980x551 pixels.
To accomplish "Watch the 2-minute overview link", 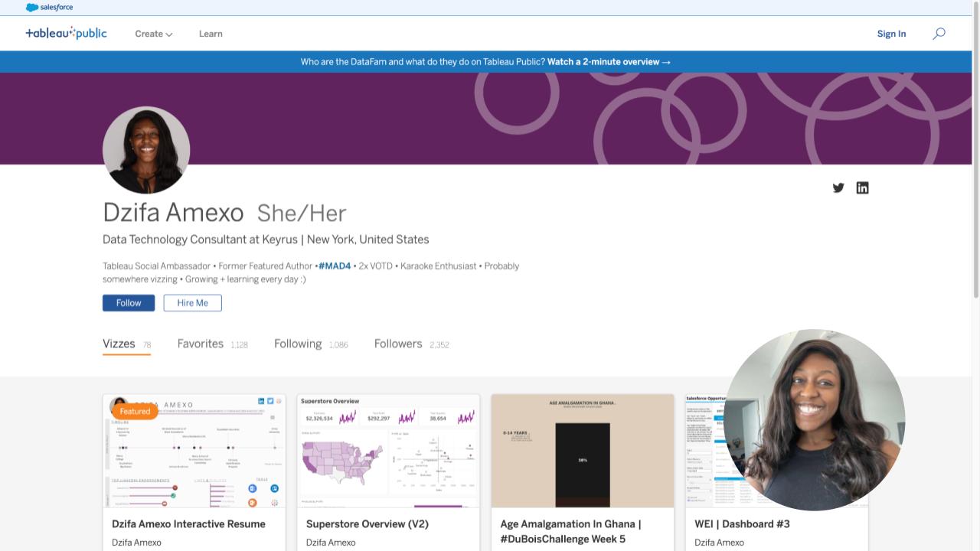I will pyautogui.click(x=609, y=62).
